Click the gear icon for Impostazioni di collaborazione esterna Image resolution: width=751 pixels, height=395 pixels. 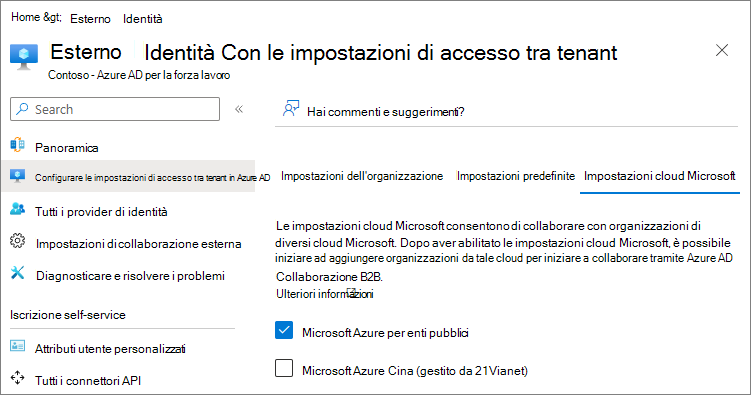[x=18, y=241]
